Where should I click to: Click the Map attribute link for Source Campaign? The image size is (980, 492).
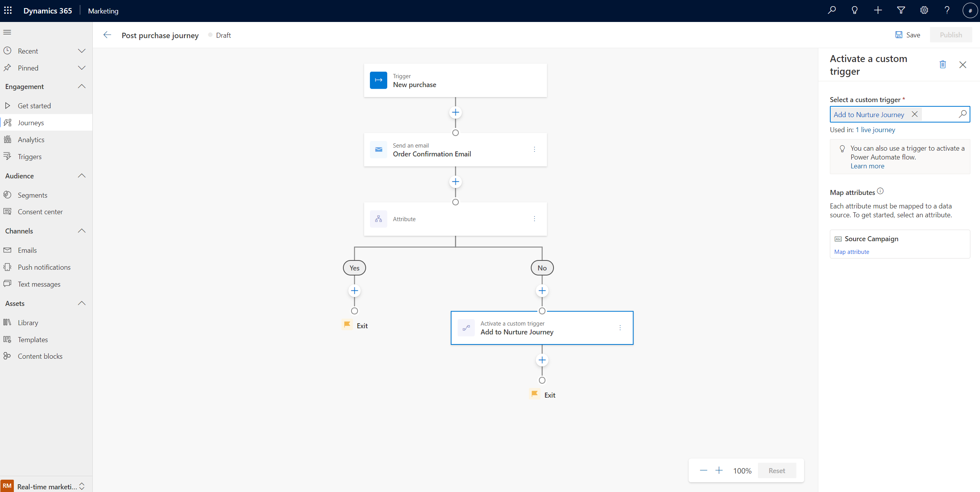pos(851,252)
